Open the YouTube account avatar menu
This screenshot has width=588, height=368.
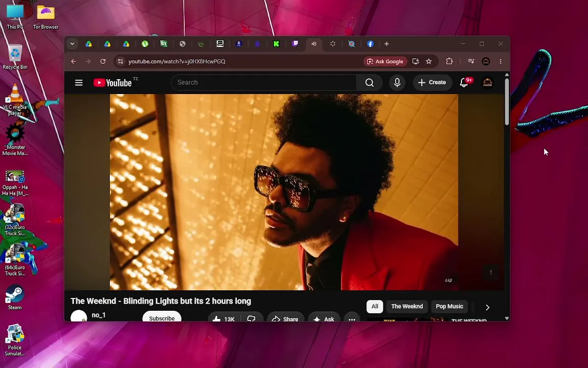[487, 83]
